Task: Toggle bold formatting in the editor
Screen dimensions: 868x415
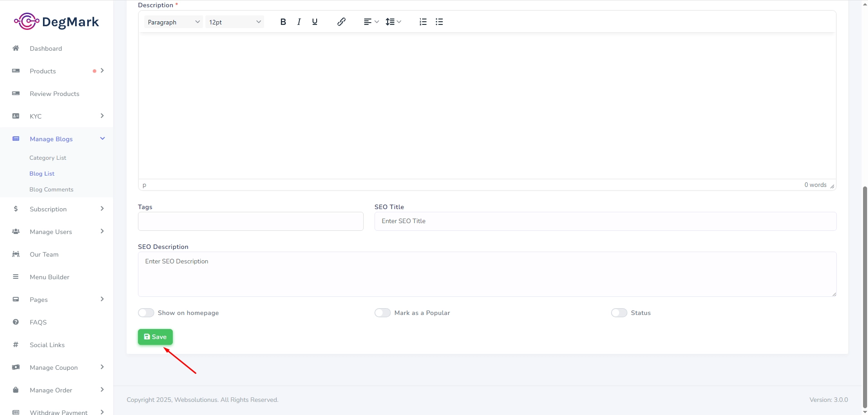Action: point(283,22)
